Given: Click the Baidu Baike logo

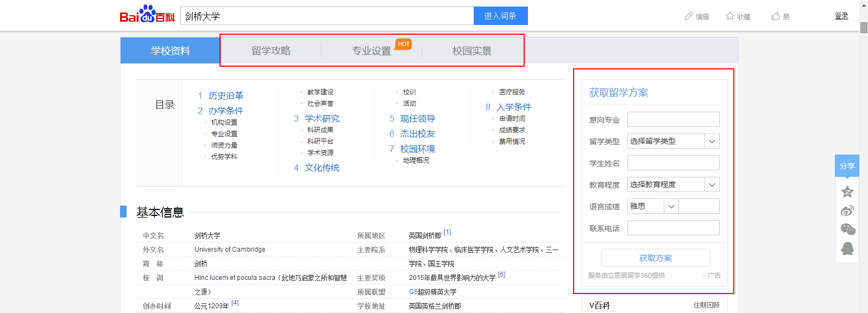Looking at the screenshot, I should click(x=147, y=14).
